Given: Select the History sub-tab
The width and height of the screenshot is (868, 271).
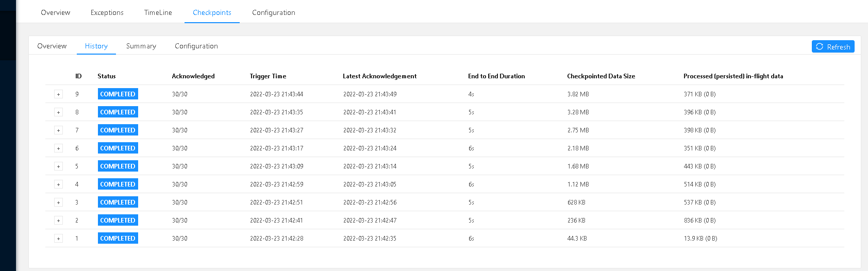Looking at the screenshot, I should 96,46.
